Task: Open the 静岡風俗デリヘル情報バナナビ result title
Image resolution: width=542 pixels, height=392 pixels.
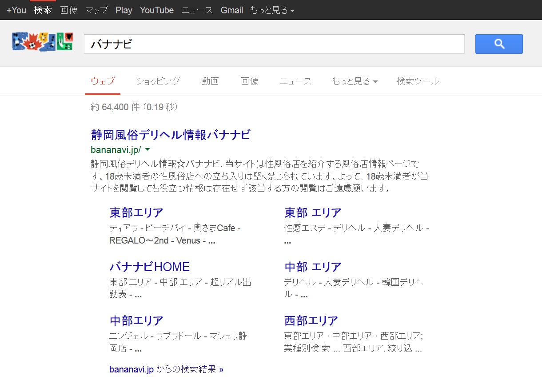Action: point(171,134)
